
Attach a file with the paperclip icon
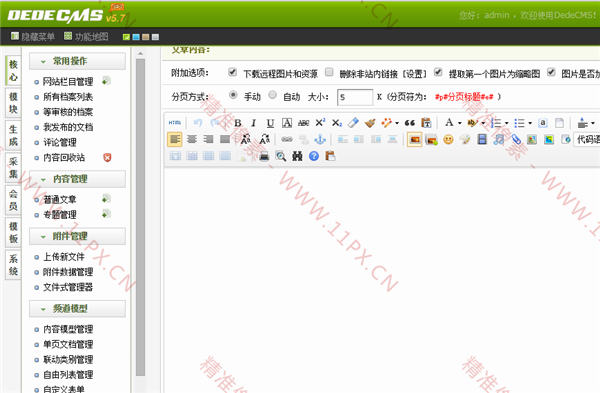pos(516,140)
